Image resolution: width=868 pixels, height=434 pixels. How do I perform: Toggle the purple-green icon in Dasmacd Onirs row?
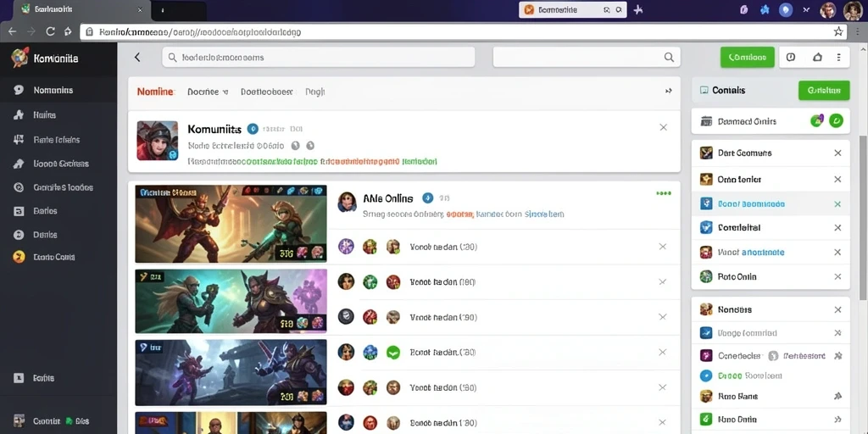pyautogui.click(x=816, y=120)
